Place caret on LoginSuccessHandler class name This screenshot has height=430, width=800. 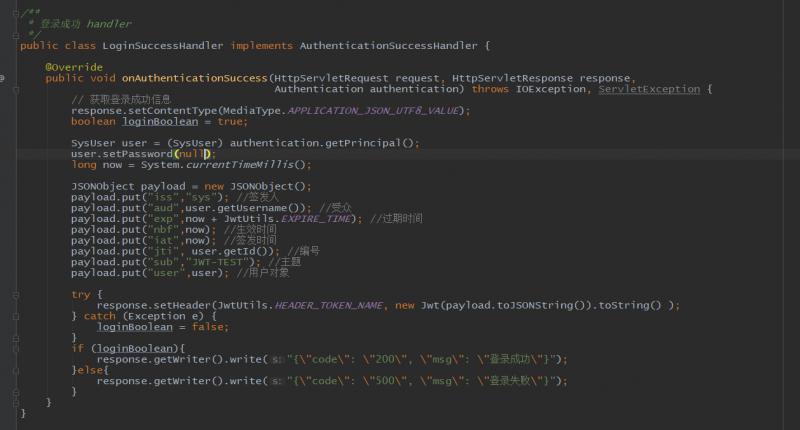click(x=162, y=46)
